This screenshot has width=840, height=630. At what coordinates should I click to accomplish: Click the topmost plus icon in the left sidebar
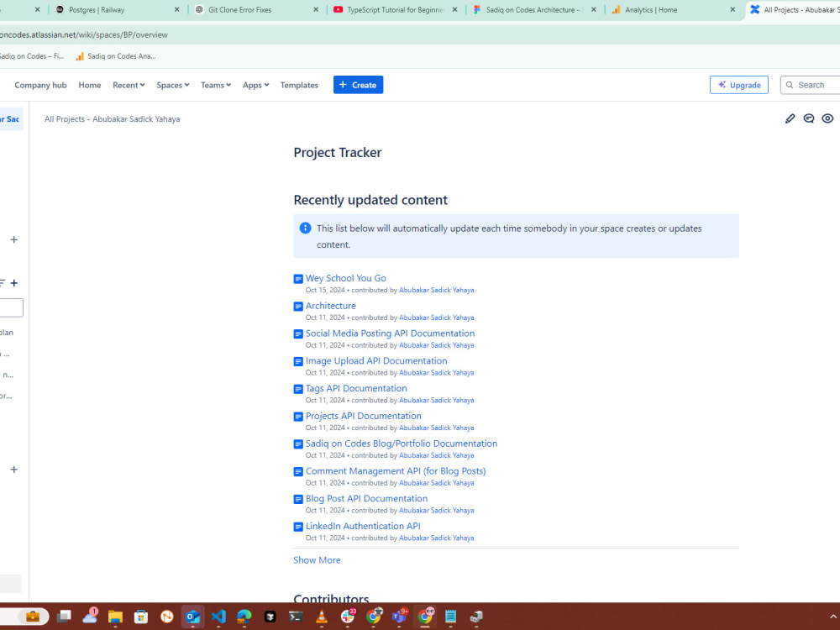[x=14, y=239]
